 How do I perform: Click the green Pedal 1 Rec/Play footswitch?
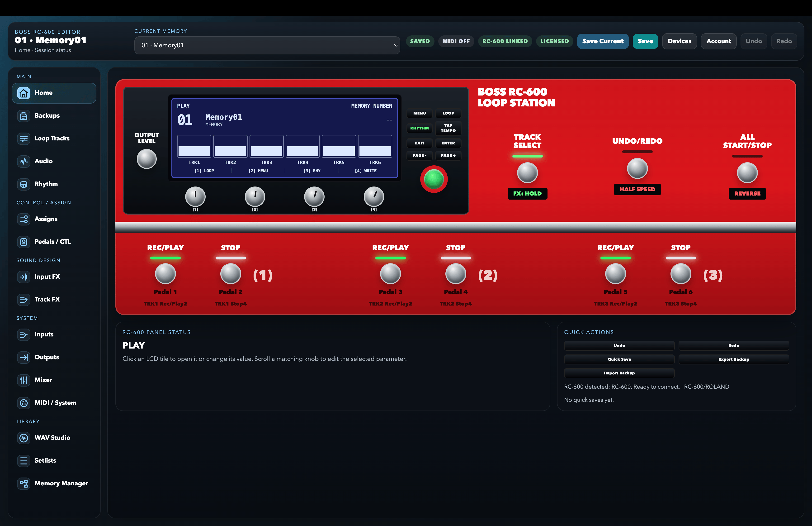coord(165,274)
